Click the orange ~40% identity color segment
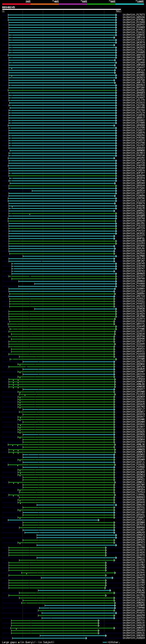The image size is (146, 644). point(45,4)
